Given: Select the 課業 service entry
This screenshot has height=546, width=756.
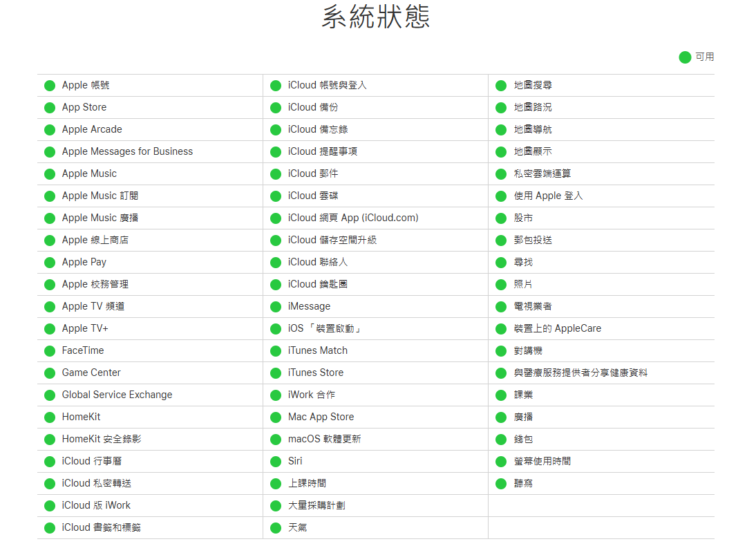Looking at the screenshot, I should pyautogui.click(x=524, y=395).
